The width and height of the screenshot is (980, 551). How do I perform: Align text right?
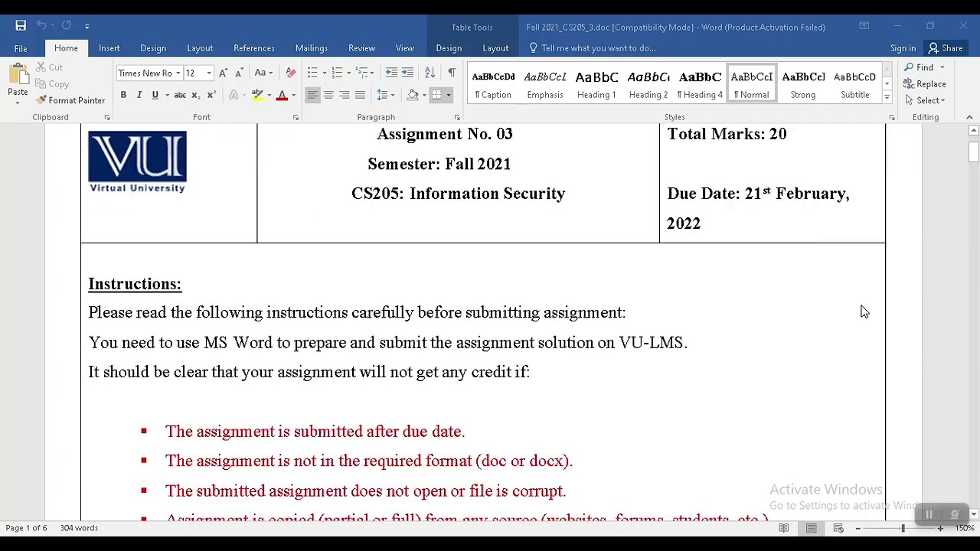[x=345, y=95]
